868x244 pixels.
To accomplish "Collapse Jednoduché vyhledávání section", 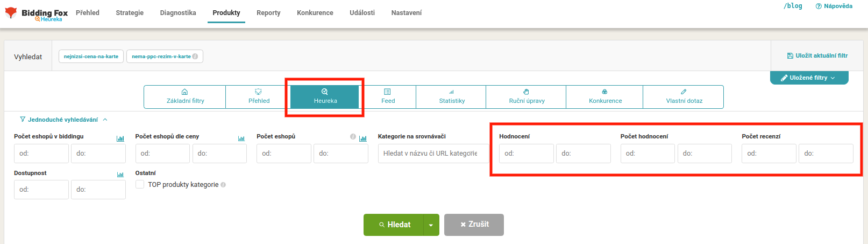I will pos(63,120).
